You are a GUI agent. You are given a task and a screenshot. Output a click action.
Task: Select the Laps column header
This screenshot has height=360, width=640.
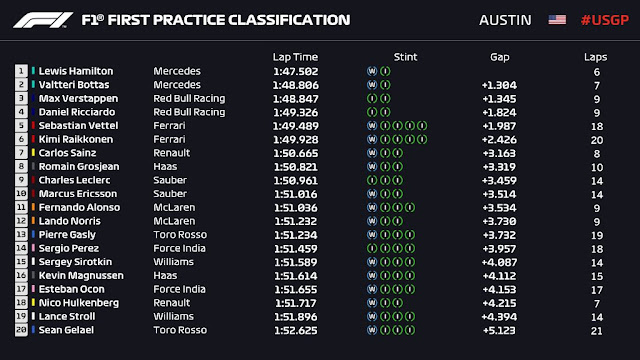(x=596, y=57)
